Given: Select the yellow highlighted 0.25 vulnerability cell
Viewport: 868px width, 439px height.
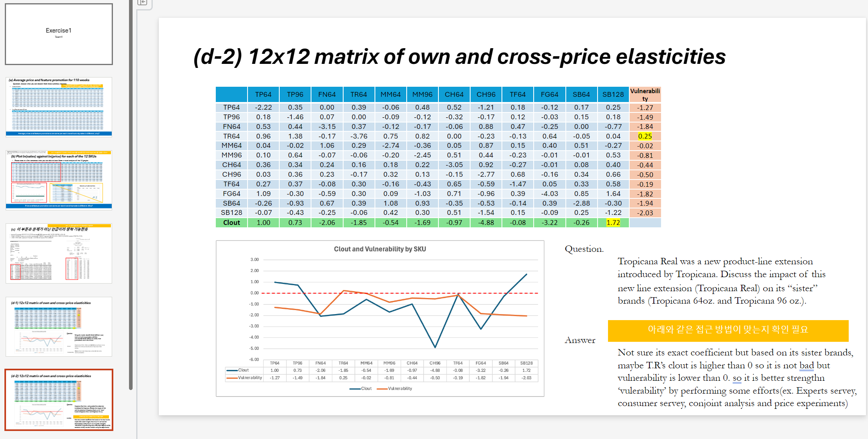Looking at the screenshot, I should click(645, 136).
